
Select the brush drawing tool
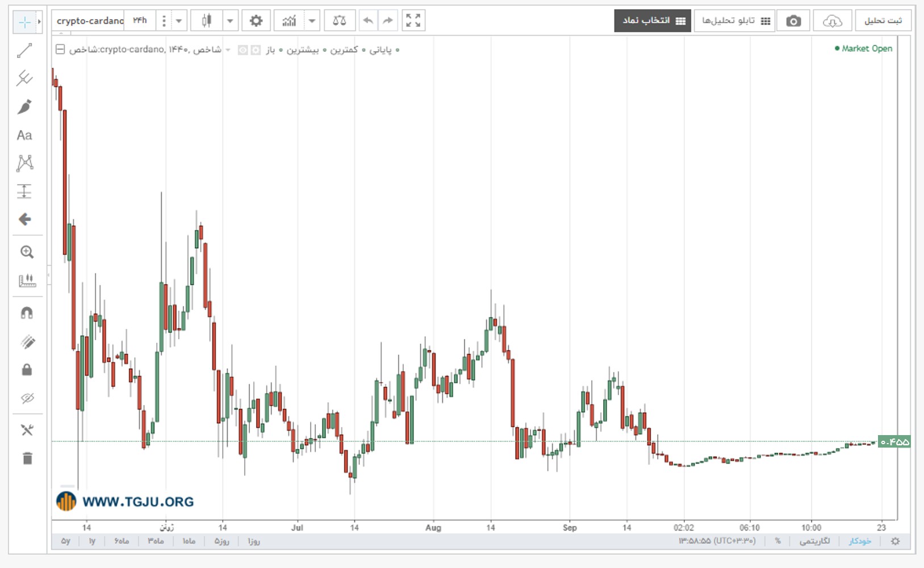24,107
